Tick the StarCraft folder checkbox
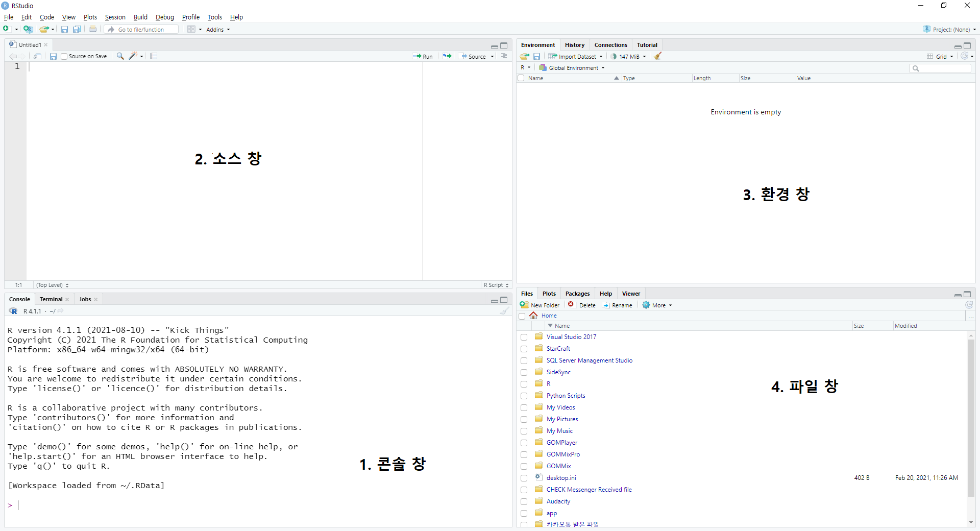Viewport: 980px width, 531px height. pyautogui.click(x=524, y=349)
